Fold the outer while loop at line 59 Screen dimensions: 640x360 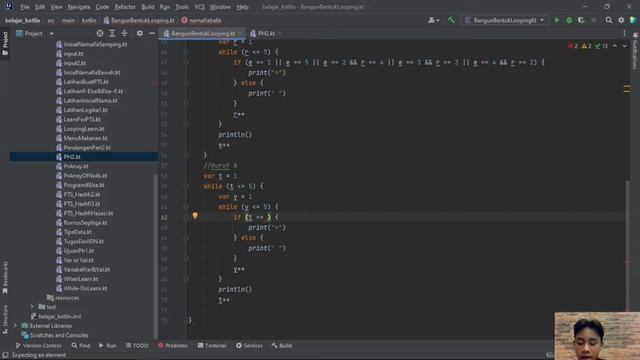coord(186,186)
